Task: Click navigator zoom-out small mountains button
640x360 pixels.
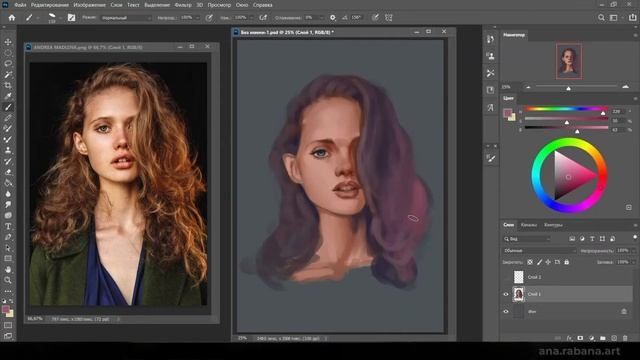Action: click(x=528, y=87)
